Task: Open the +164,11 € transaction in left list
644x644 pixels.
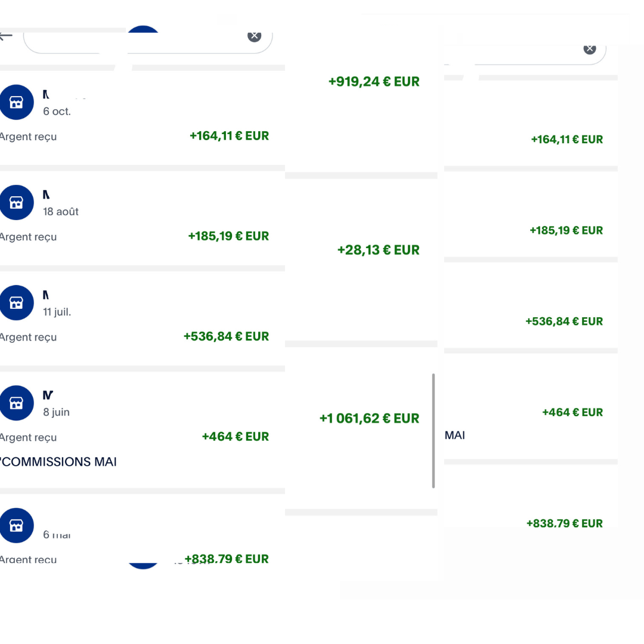Action: point(229,136)
